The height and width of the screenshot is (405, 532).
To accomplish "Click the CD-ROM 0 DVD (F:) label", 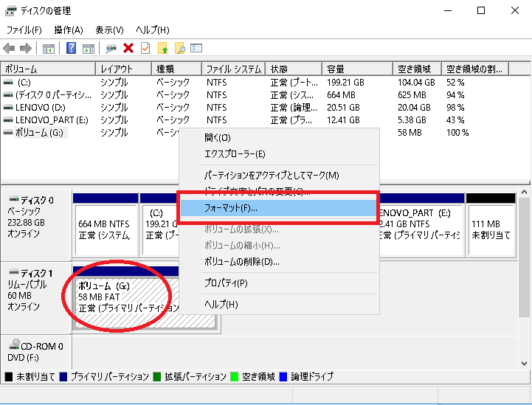I will coord(37,352).
